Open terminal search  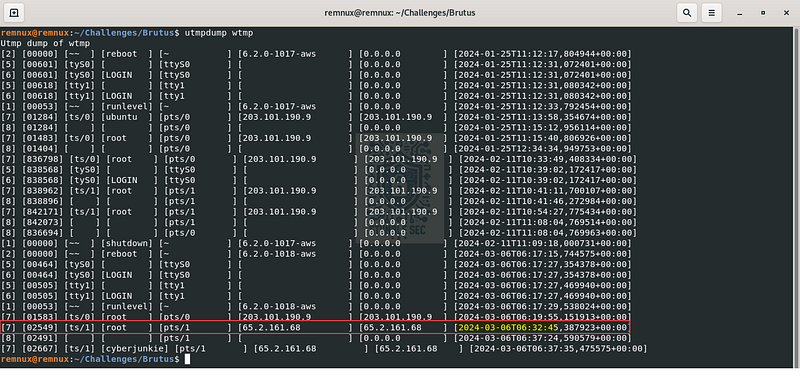[x=687, y=12]
